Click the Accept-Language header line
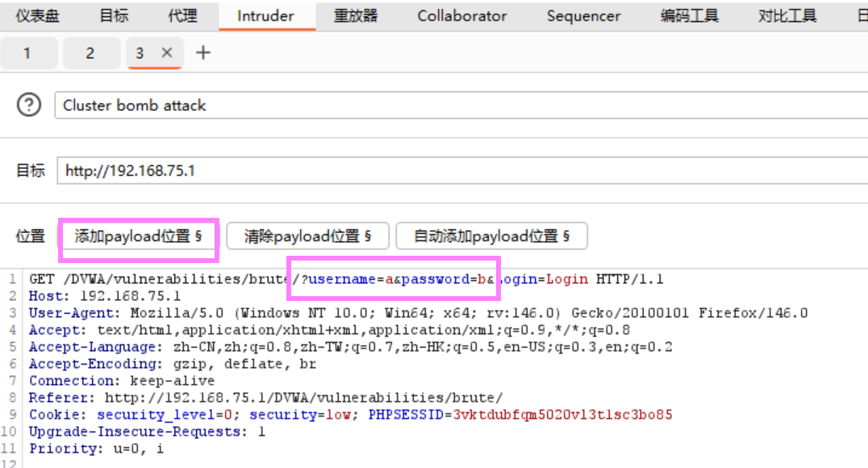The image size is (868, 468). [350, 347]
